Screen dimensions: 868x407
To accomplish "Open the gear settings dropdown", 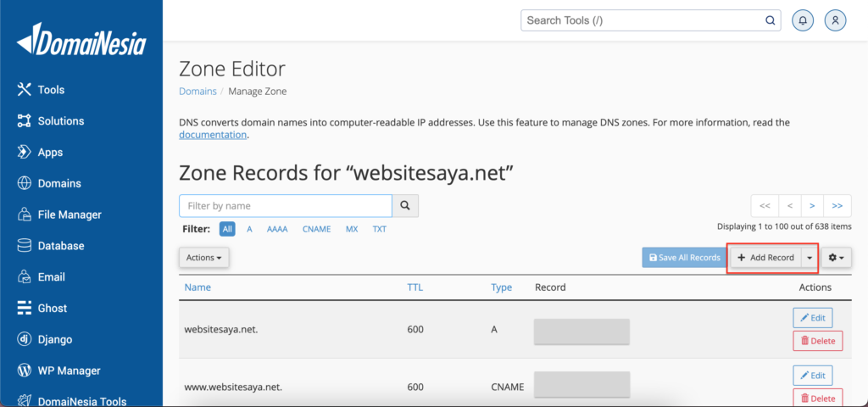I will (836, 258).
